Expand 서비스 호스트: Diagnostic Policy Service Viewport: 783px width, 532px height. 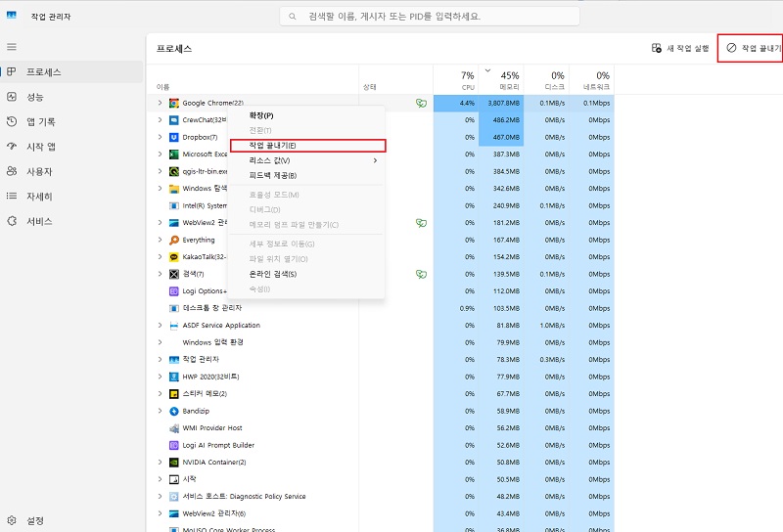[160, 496]
